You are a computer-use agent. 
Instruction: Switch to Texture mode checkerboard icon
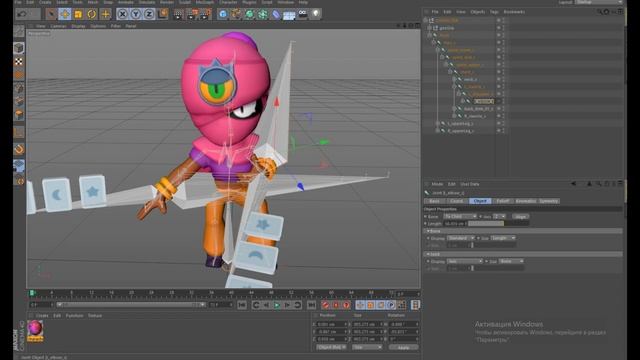click(x=19, y=62)
